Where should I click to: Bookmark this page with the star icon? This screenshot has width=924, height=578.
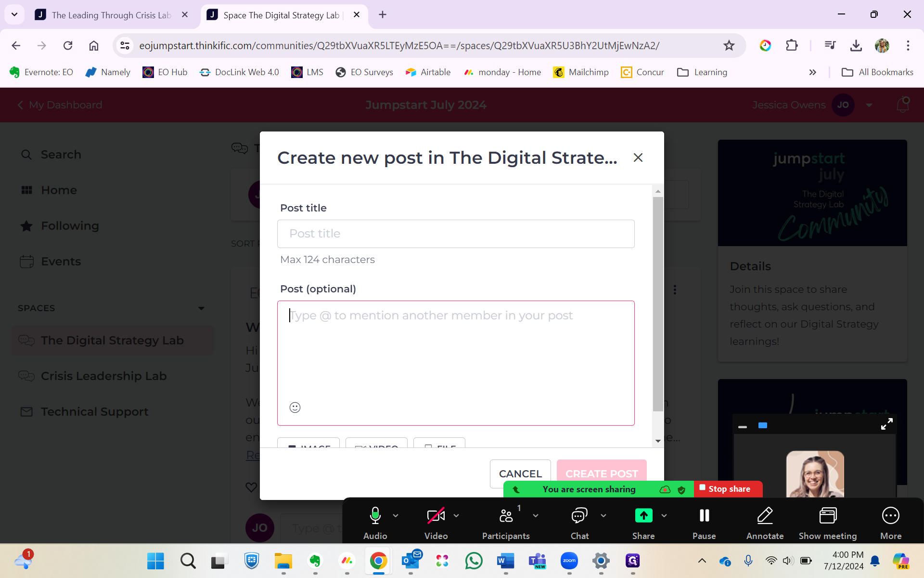(x=729, y=45)
